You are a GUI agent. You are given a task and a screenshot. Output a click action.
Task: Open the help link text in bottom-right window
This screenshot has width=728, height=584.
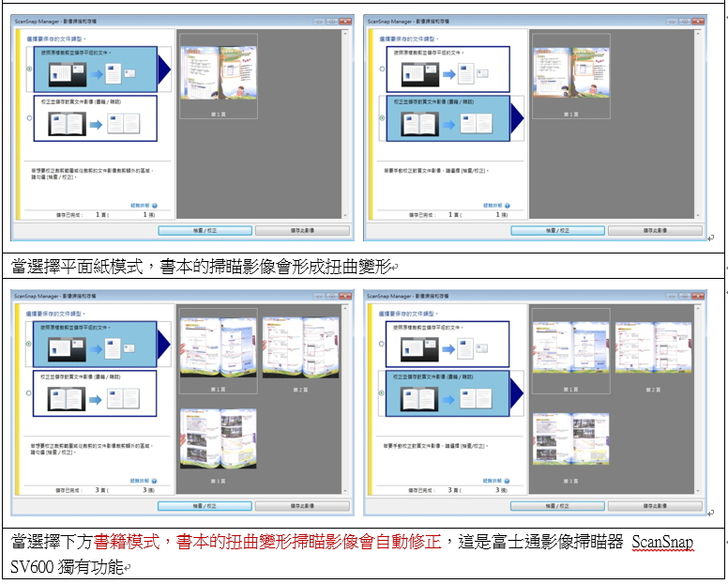493,481
